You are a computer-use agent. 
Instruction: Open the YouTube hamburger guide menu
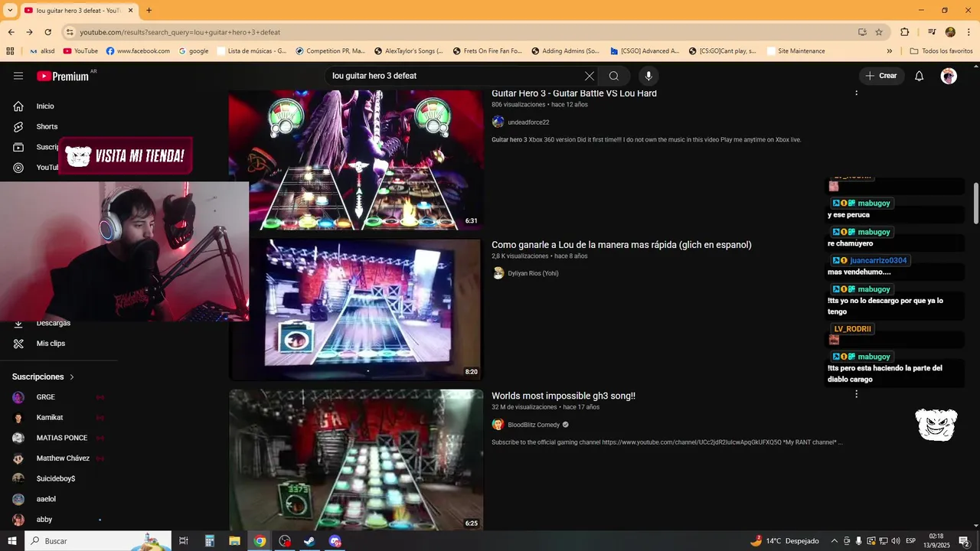(x=18, y=76)
